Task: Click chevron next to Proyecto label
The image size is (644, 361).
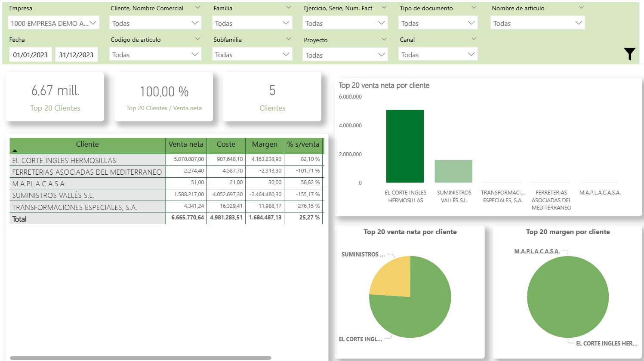Action: click(x=384, y=39)
